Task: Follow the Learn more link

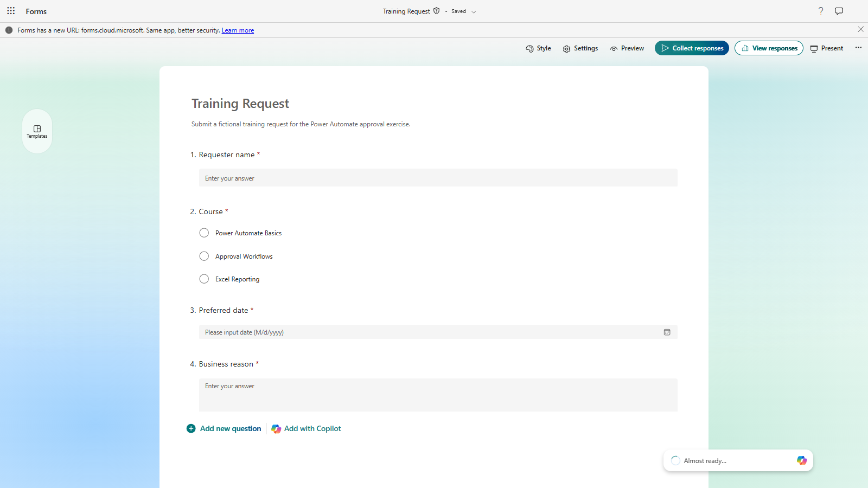Action: click(238, 30)
